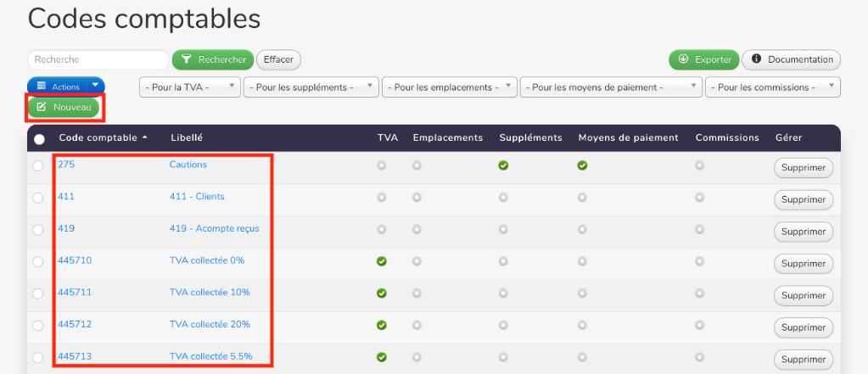Open the "Pour la TVA" filter dropdown
The height and width of the screenshot is (374, 868).
coord(189,87)
